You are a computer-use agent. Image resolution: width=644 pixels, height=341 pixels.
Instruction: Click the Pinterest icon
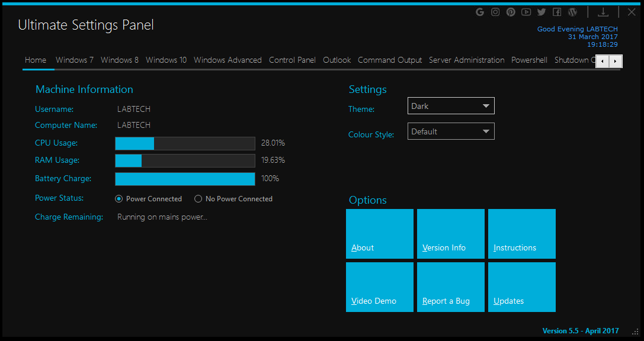pyautogui.click(x=511, y=12)
